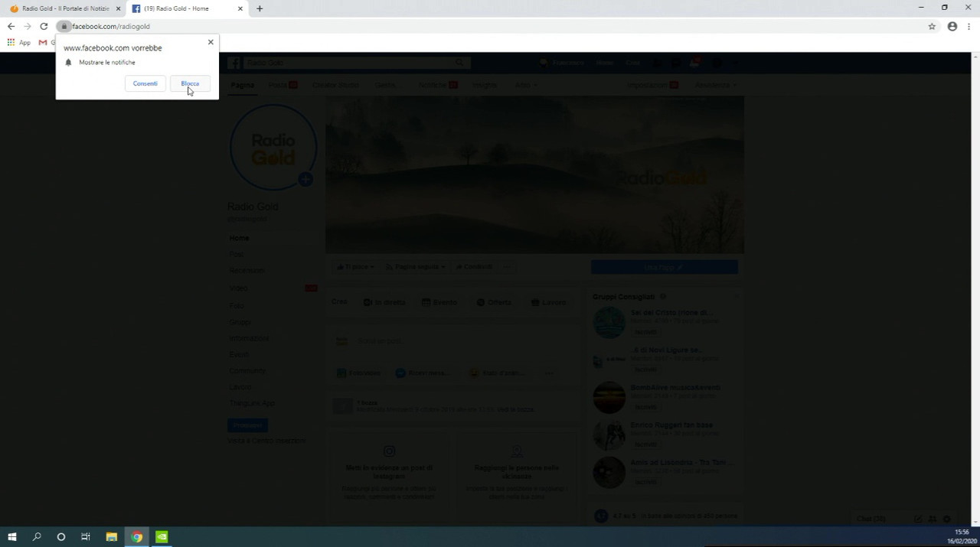Click the plus icon on profile picture
This screenshot has height=547, width=980.
coord(305,180)
